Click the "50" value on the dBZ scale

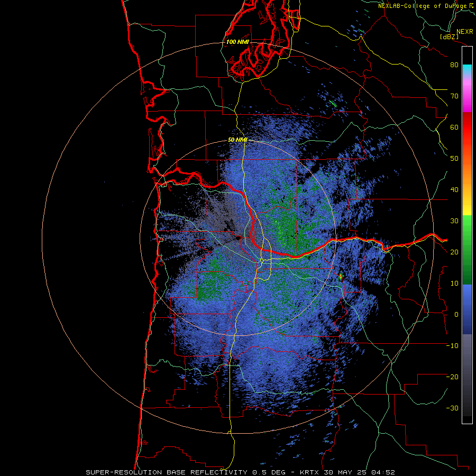[x=454, y=159]
